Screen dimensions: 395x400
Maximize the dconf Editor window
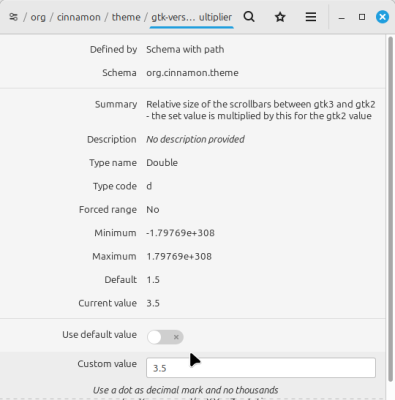(x=362, y=17)
